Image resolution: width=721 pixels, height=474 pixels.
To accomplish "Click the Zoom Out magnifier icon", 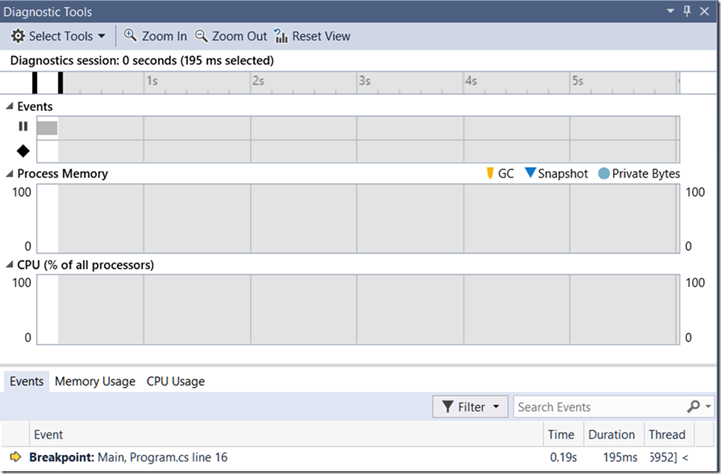I will pos(202,36).
